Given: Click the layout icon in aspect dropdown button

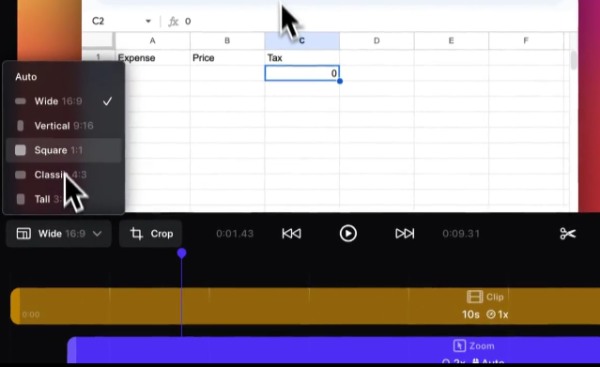Looking at the screenshot, I should [24, 233].
